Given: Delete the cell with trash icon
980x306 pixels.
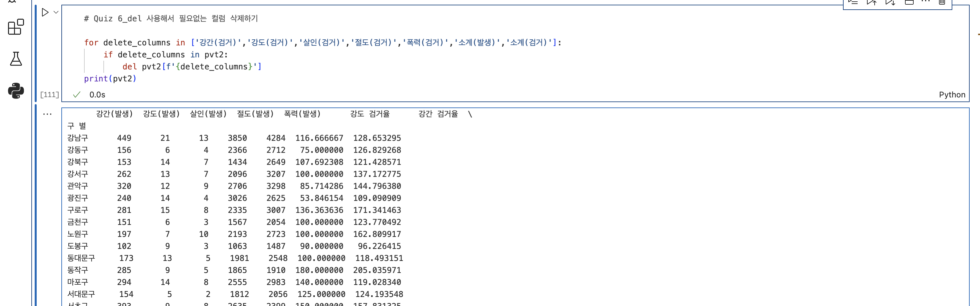Looking at the screenshot, I should [x=942, y=2].
